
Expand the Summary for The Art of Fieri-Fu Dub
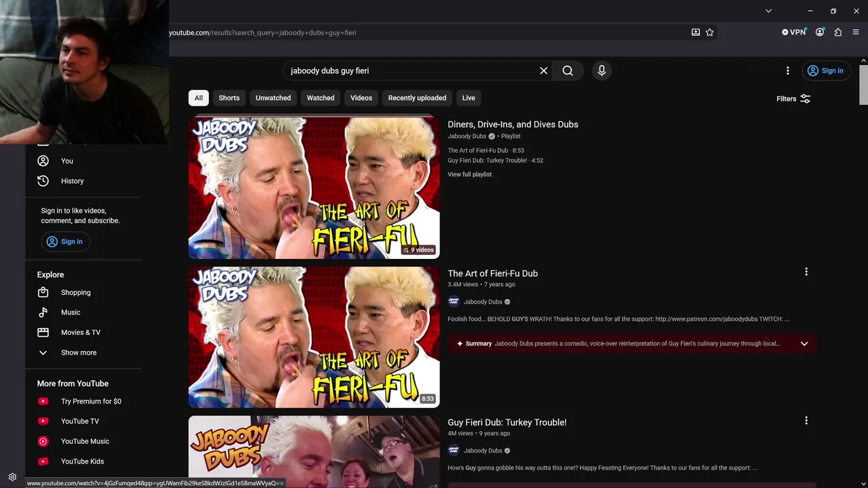(804, 344)
